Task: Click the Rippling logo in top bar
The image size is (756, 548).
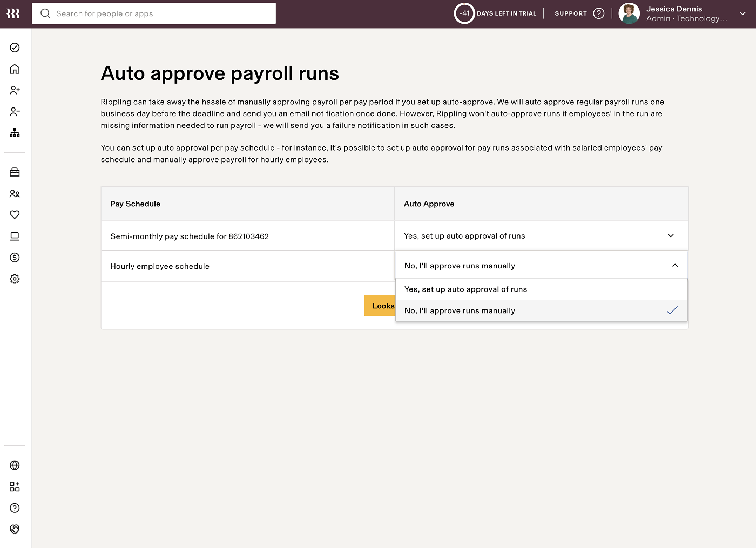Action: click(13, 13)
